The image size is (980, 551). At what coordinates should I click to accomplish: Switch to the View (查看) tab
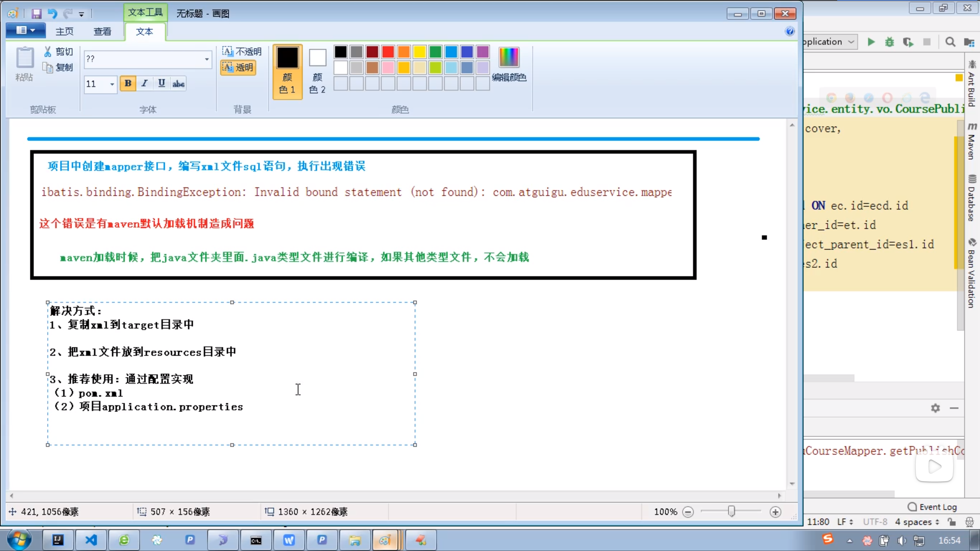click(x=102, y=32)
